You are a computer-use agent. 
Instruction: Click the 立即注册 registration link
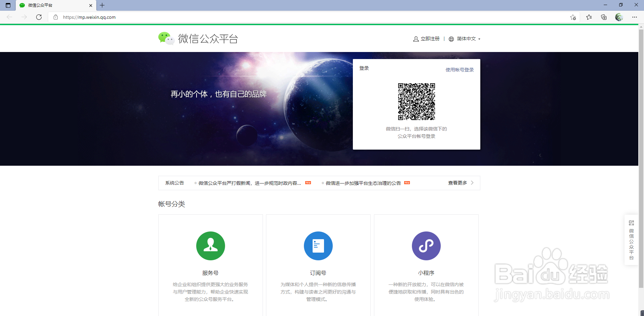[430, 39]
